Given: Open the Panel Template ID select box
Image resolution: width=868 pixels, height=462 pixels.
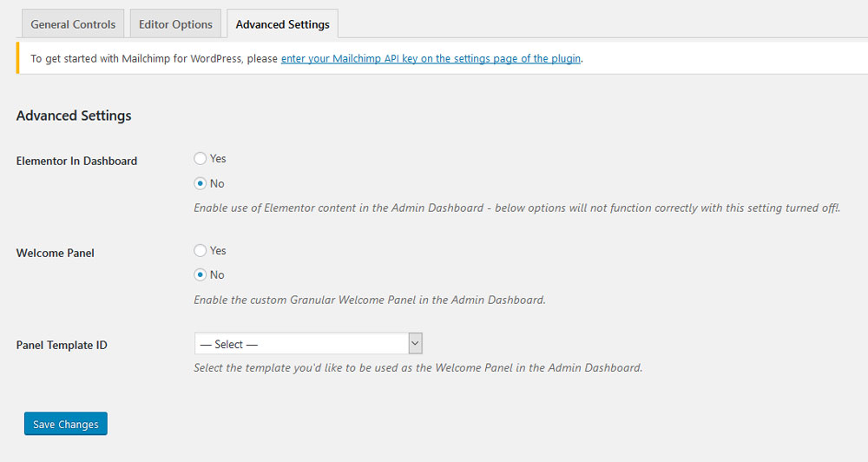Looking at the screenshot, I should 308,343.
